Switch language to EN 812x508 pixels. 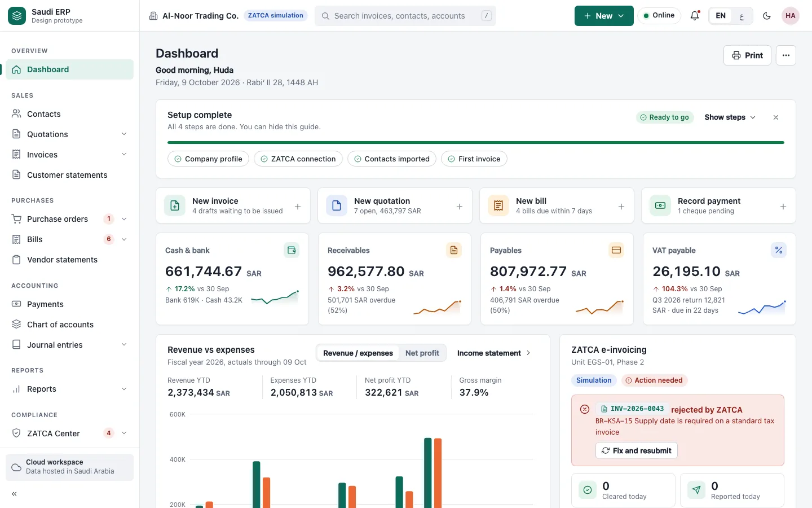pyautogui.click(x=721, y=16)
